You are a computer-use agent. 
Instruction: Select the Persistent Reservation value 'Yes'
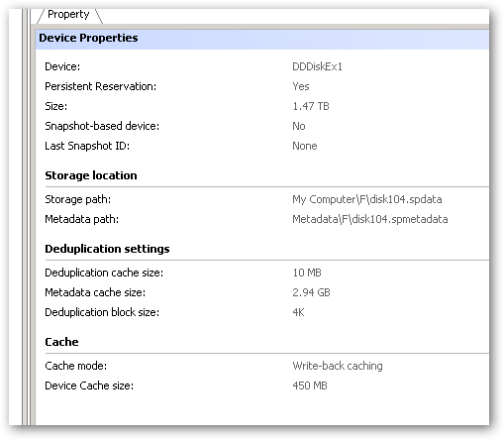click(301, 86)
